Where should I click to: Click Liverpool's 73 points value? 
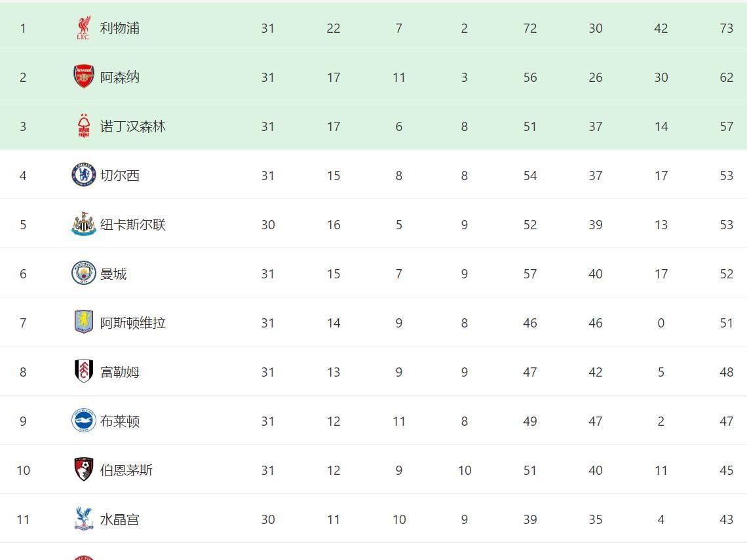[x=726, y=28]
